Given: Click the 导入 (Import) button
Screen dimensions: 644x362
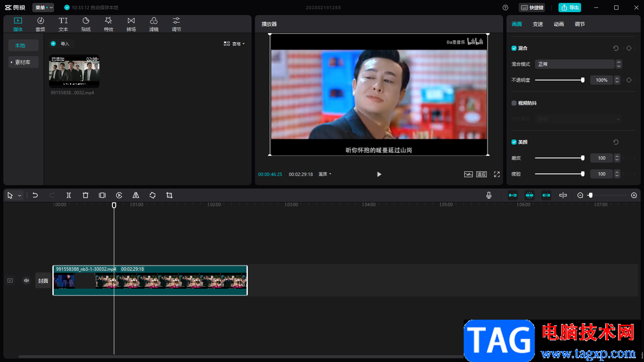Looking at the screenshot, I should 61,44.
